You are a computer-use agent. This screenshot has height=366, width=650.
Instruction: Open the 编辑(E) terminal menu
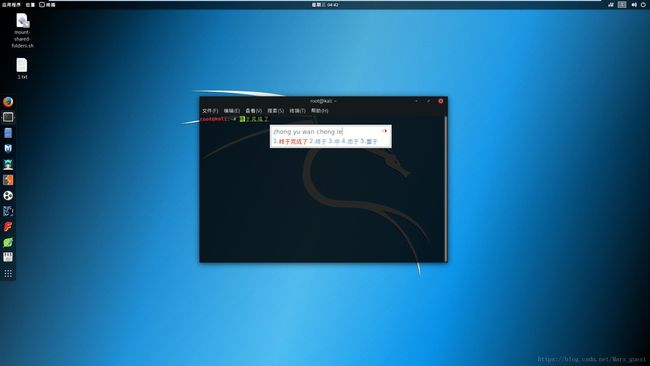click(x=232, y=111)
